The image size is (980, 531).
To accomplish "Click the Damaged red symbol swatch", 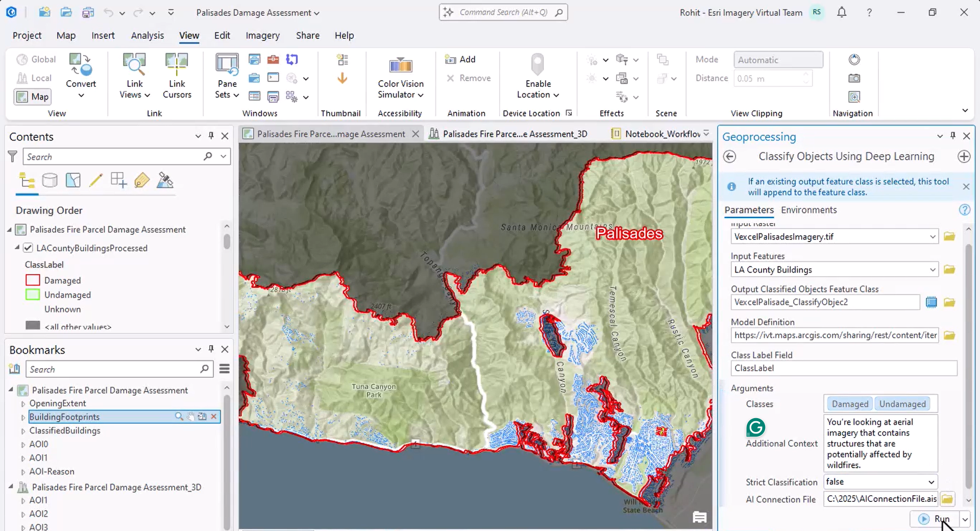I will (x=33, y=280).
